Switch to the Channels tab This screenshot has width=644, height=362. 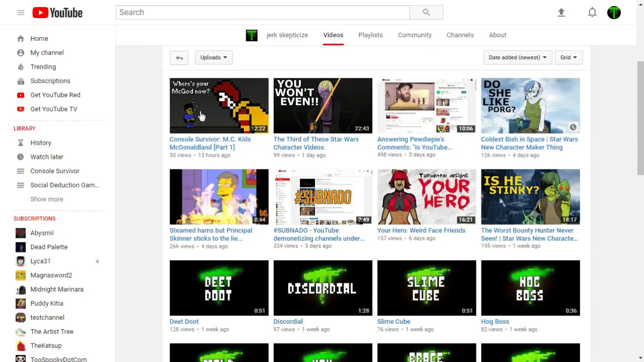click(x=460, y=35)
